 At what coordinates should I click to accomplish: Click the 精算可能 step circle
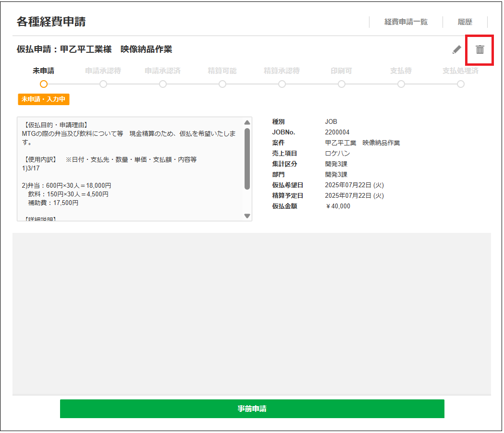coord(222,84)
